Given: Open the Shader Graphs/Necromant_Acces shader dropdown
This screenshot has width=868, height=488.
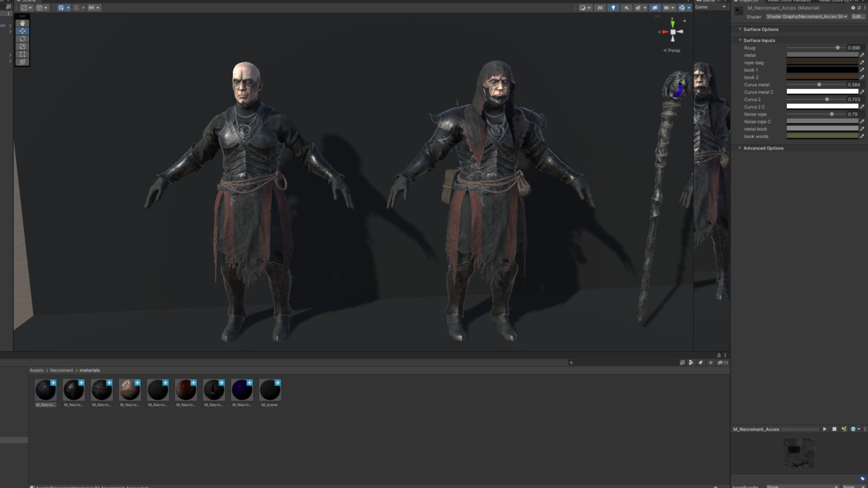Looking at the screenshot, I should tap(807, 17).
